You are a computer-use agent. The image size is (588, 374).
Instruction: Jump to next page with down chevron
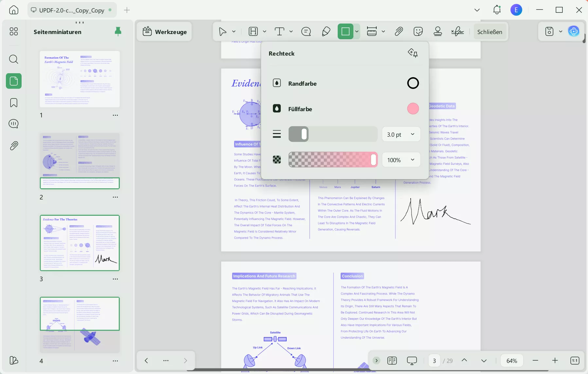click(484, 361)
